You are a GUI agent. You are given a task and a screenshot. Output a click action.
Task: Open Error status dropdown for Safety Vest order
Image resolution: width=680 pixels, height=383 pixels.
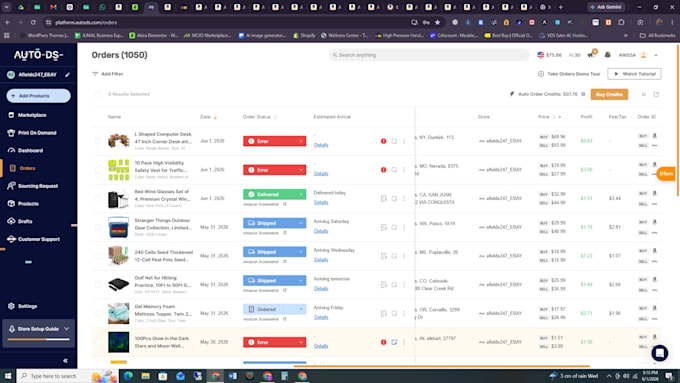[x=274, y=170]
